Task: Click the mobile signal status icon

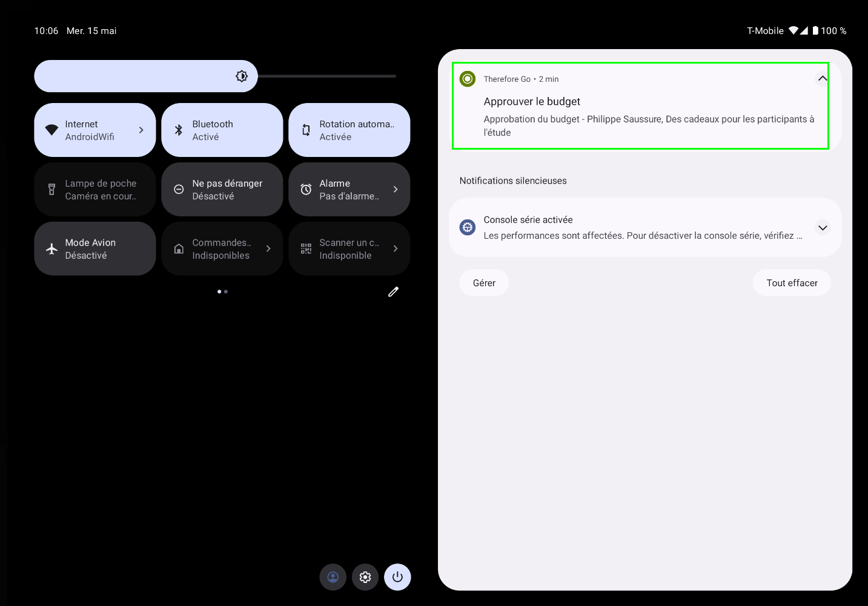Action: pos(804,30)
